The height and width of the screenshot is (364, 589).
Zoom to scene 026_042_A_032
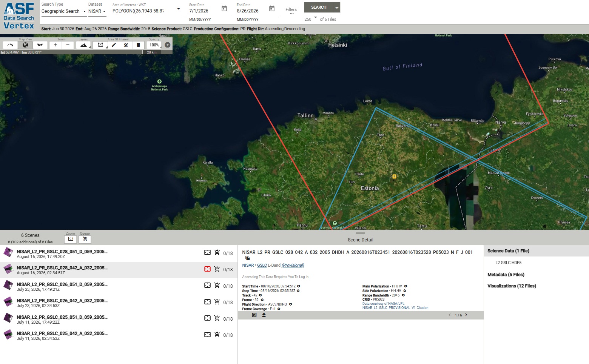(207, 302)
